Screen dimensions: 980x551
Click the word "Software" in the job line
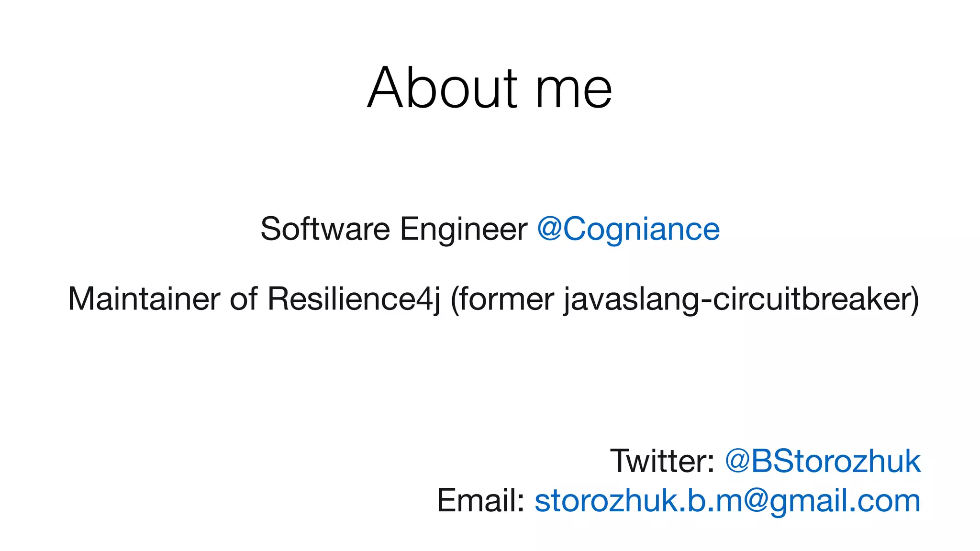click(x=325, y=229)
